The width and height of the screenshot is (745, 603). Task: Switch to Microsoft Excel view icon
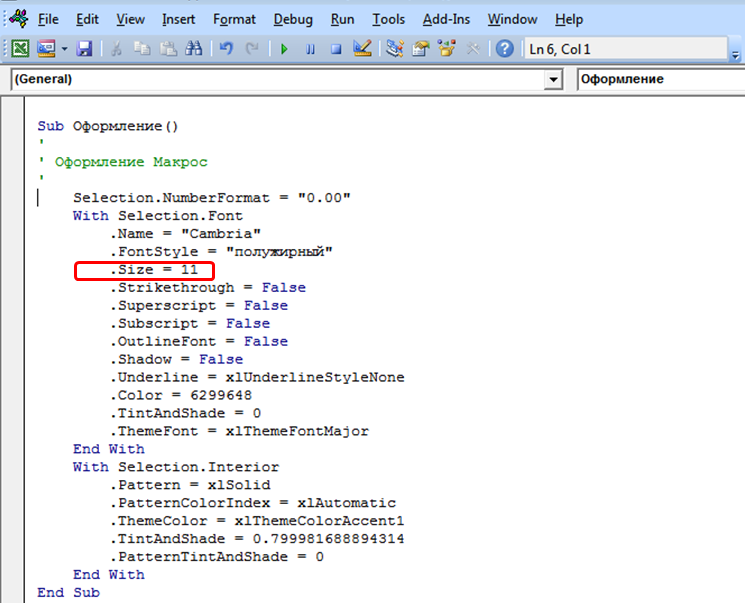[20, 49]
